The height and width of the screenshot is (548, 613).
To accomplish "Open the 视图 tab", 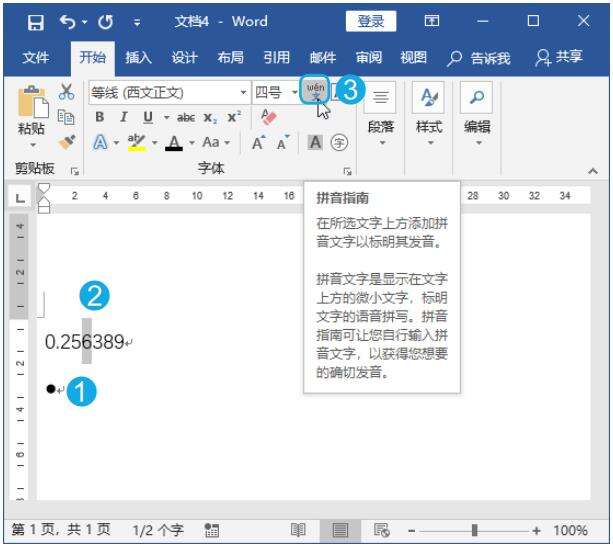I will 414,58.
